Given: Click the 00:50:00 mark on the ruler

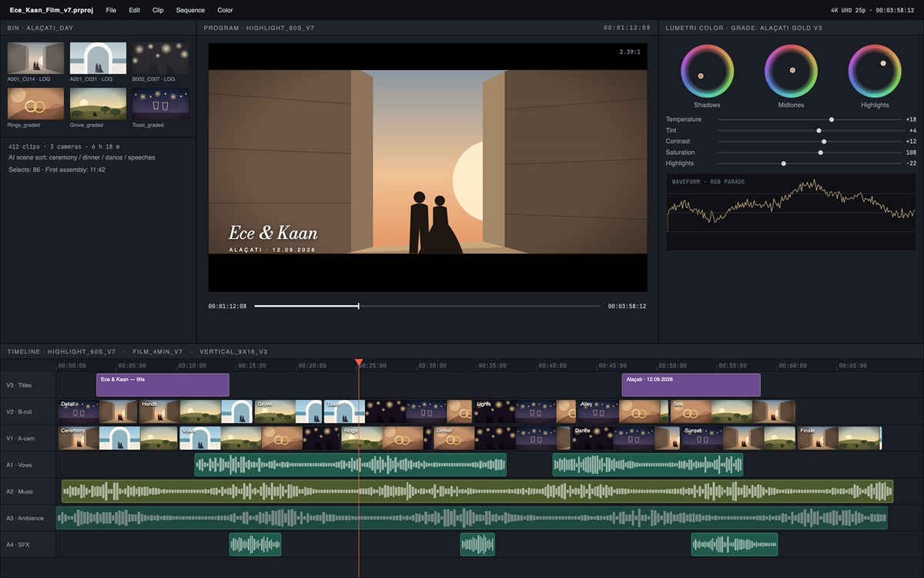Looking at the screenshot, I should tap(672, 365).
